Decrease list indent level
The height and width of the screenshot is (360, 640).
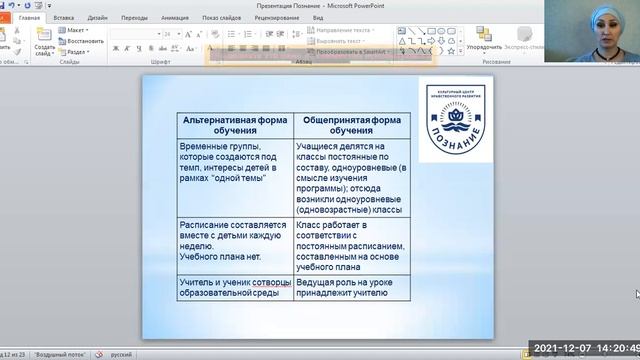click(x=269, y=34)
